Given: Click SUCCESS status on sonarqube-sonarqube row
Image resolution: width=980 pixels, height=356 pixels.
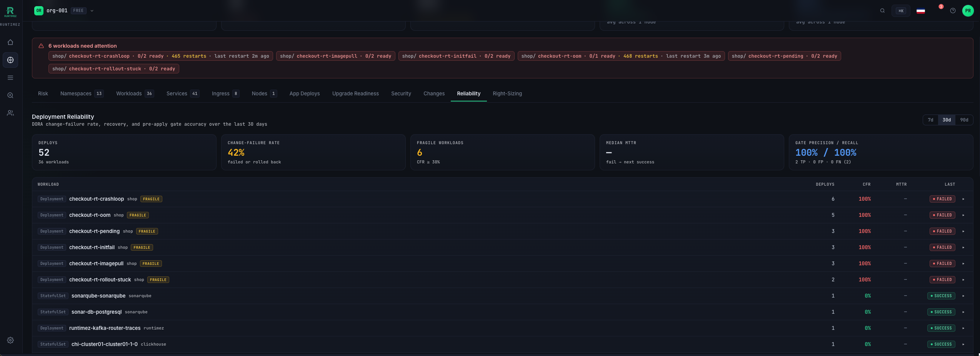Looking at the screenshot, I should point(941,296).
